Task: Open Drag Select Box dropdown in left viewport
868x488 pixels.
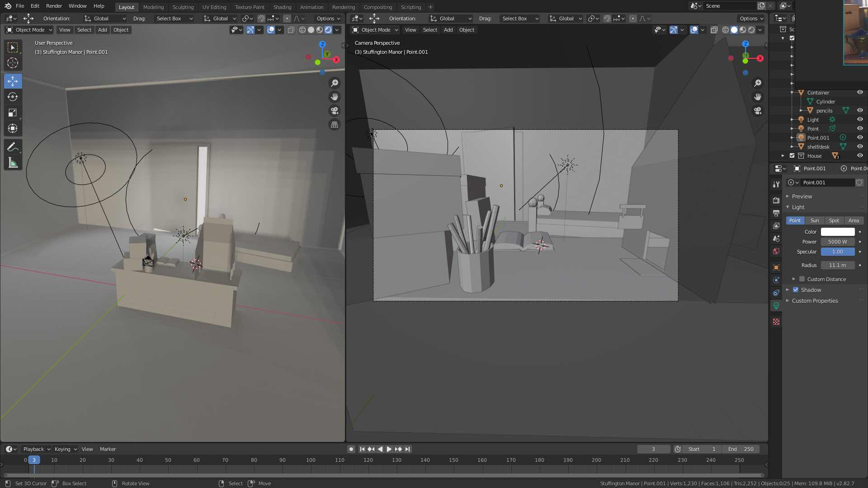Action: click(x=174, y=19)
